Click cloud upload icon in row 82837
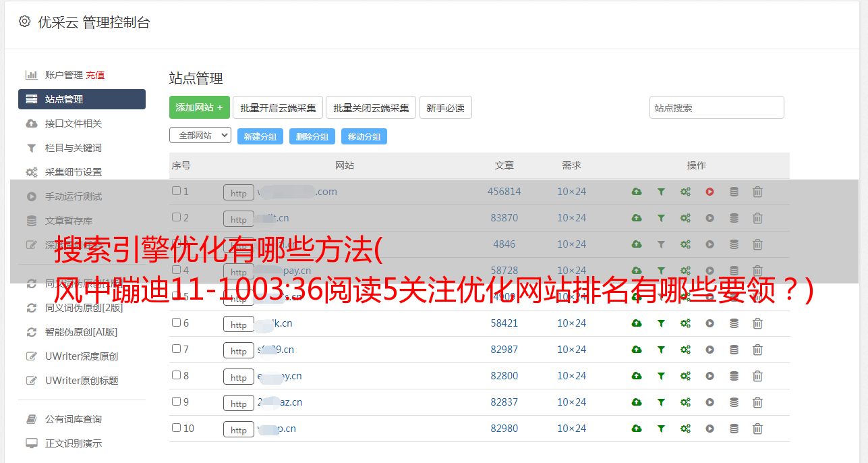 click(x=637, y=402)
